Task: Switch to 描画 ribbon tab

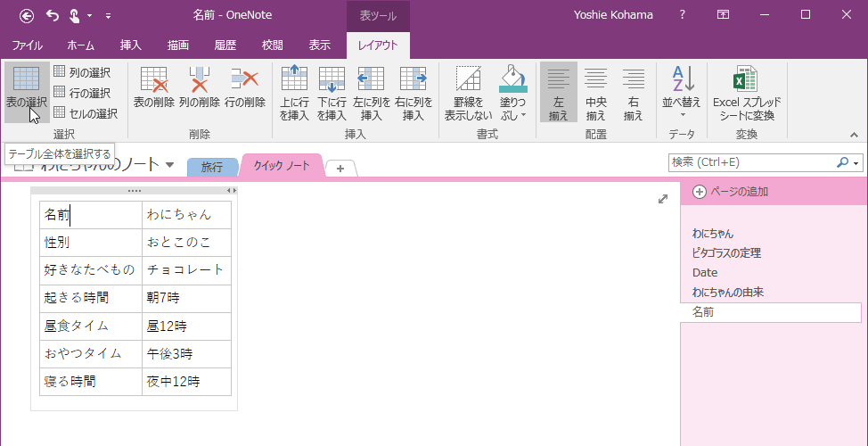Action: click(177, 45)
